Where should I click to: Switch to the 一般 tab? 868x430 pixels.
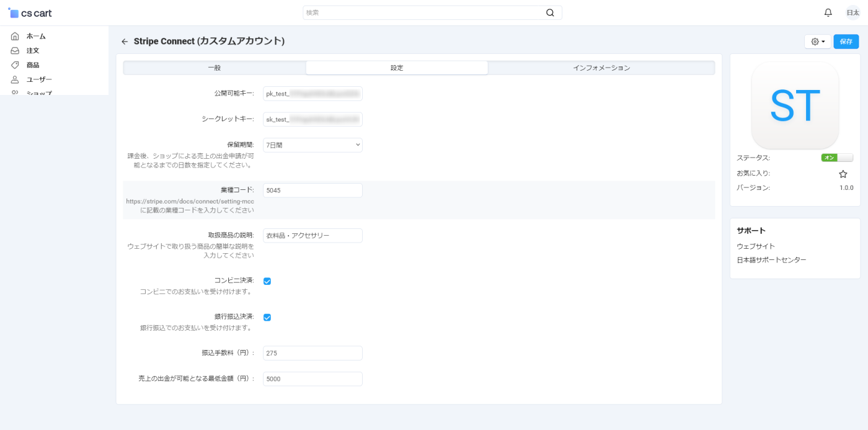pos(214,68)
